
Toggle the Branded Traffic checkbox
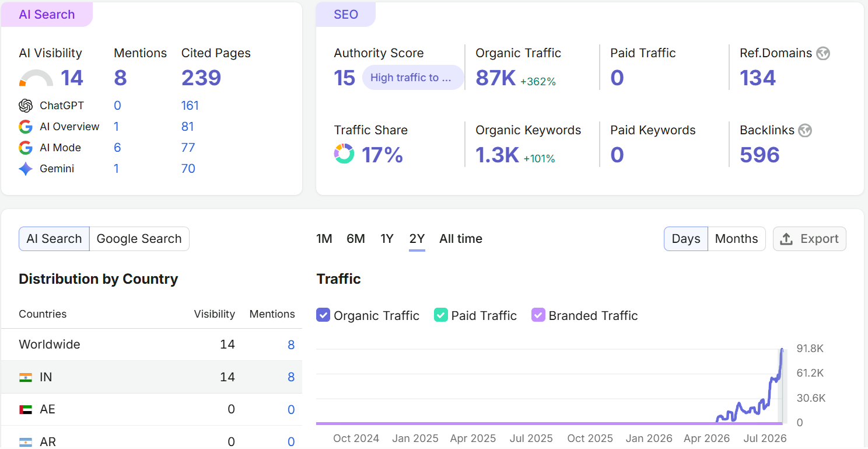(x=538, y=315)
